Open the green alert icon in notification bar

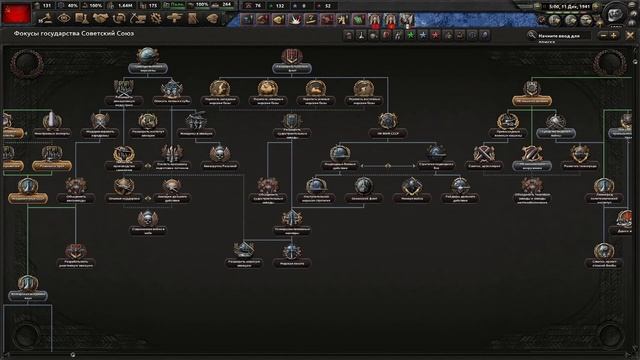(x=359, y=19)
